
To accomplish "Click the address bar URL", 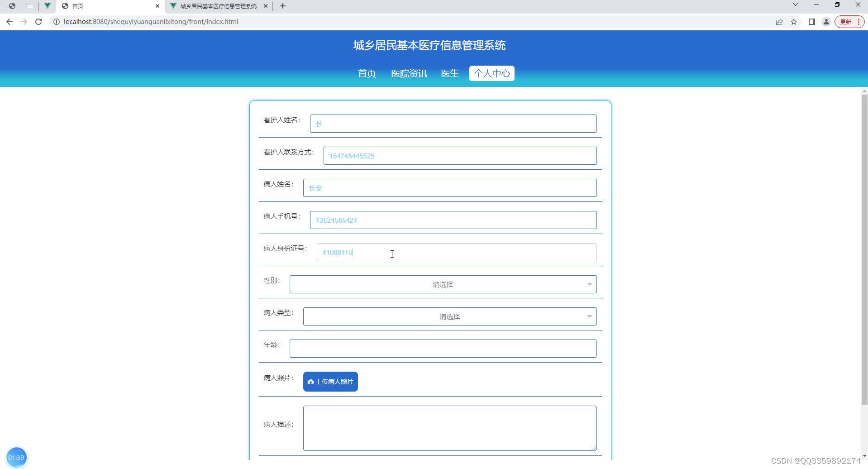I will click(151, 22).
